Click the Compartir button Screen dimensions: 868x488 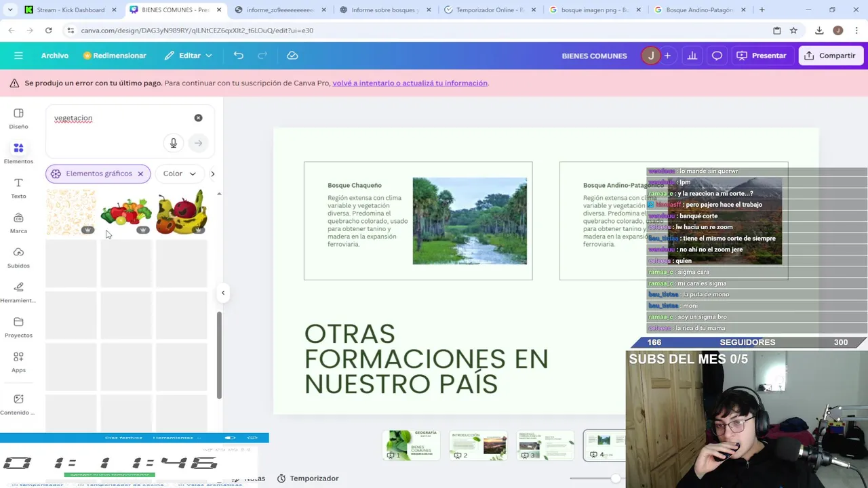[x=830, y=56]
